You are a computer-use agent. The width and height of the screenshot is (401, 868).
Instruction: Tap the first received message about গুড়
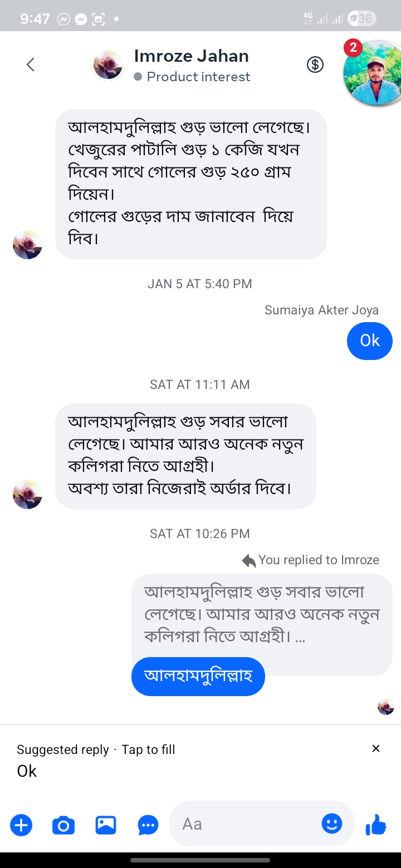click(x=190, y=184)
